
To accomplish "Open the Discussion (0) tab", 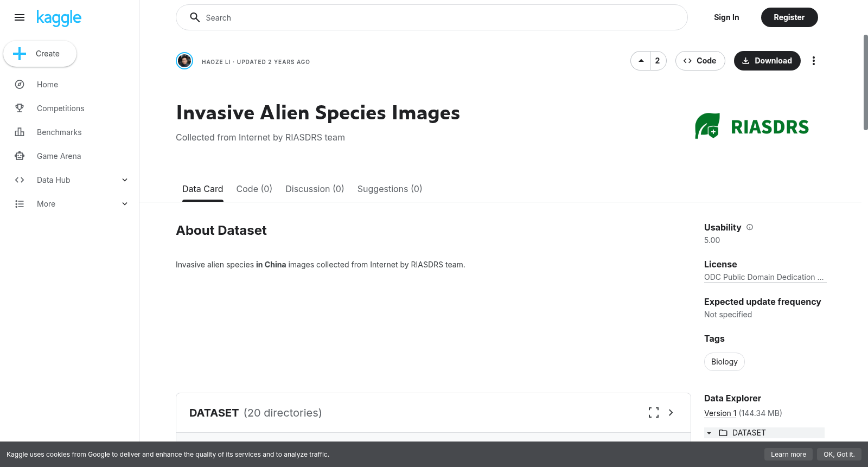I will 315,189.
